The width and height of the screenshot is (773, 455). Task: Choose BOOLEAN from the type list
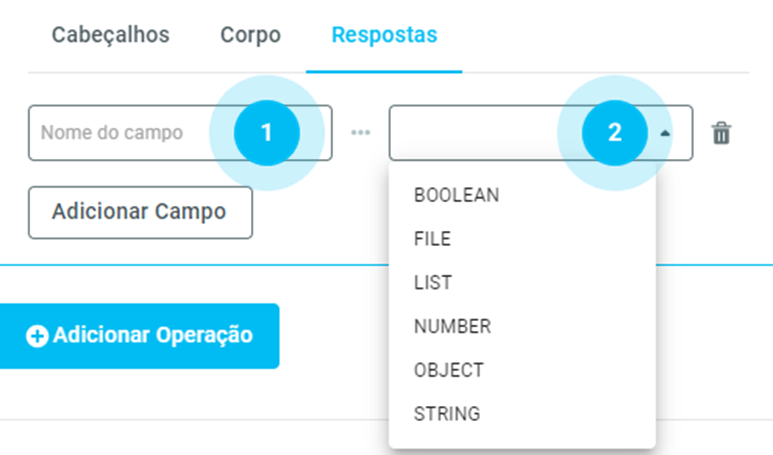[456, 195]
